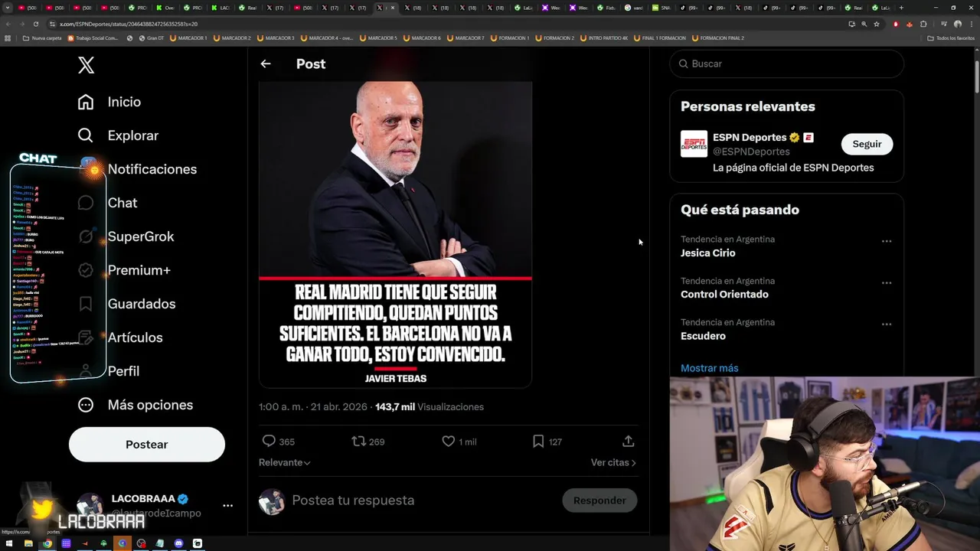Open Más opciones circle icon
The height and width of the screenshot is (551, 980).
click(x=86, y=405)
